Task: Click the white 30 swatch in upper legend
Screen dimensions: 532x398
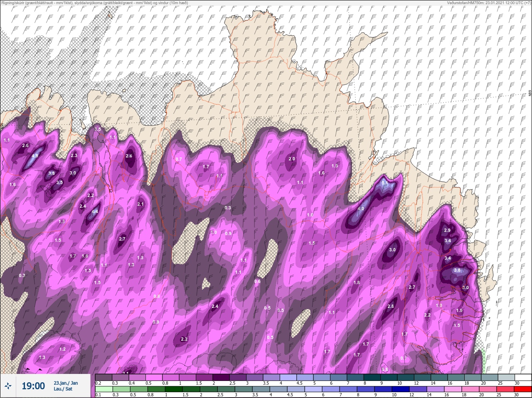Action: [523, 377]
